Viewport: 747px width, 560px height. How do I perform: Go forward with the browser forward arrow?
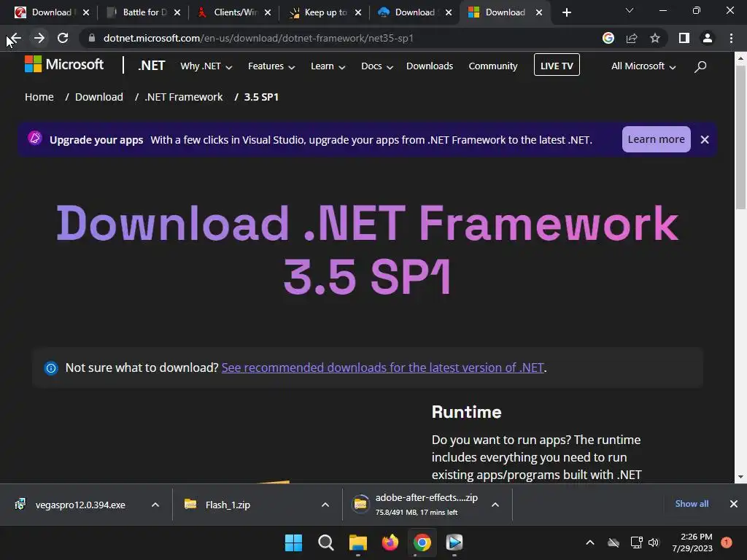pos(39,38)
